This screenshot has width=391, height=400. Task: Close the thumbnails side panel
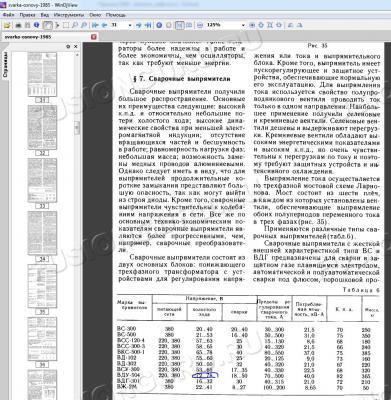click(76, 47)
